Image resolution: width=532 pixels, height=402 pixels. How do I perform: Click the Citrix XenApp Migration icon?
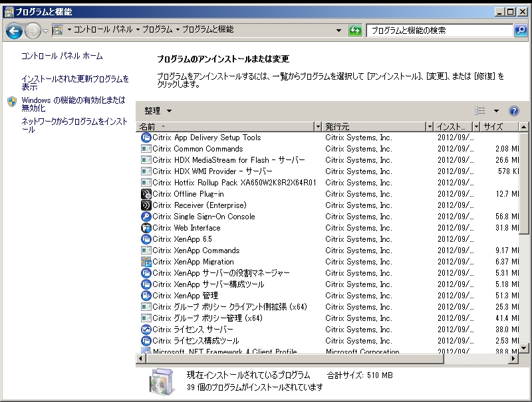(146, 262)
